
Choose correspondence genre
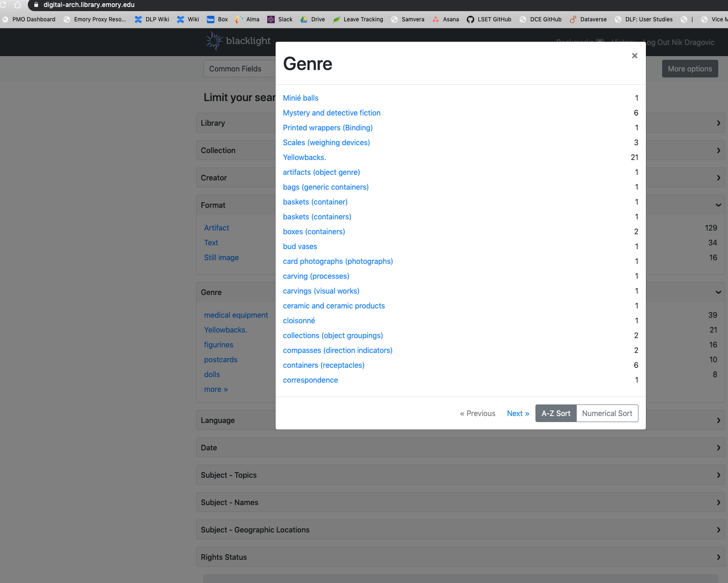pos(310,380)
